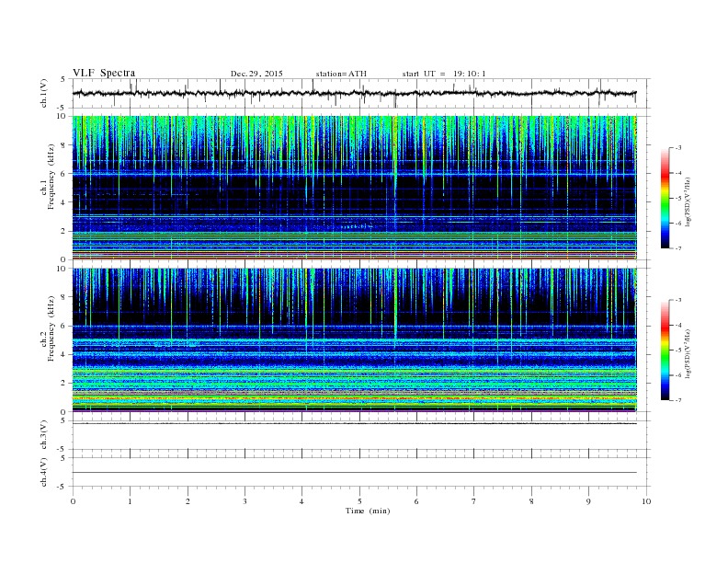
Task: Select the "Dec. 29, 2015" date text
Action: (256, 74)
